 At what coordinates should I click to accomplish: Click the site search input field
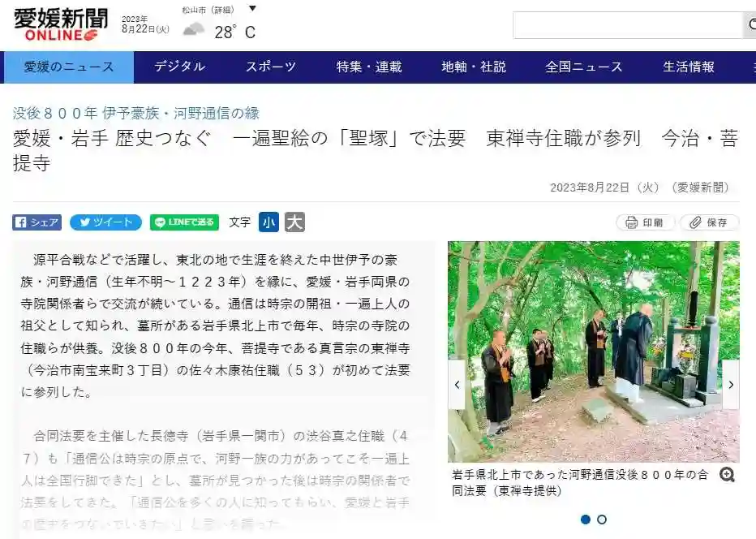click(628, 24)
